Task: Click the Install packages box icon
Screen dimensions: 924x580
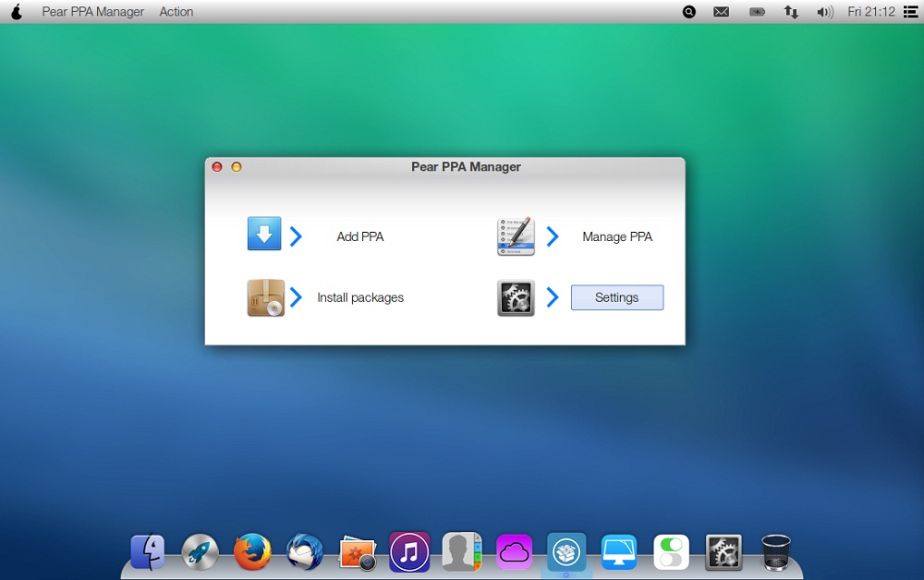Action: (266, 298)
